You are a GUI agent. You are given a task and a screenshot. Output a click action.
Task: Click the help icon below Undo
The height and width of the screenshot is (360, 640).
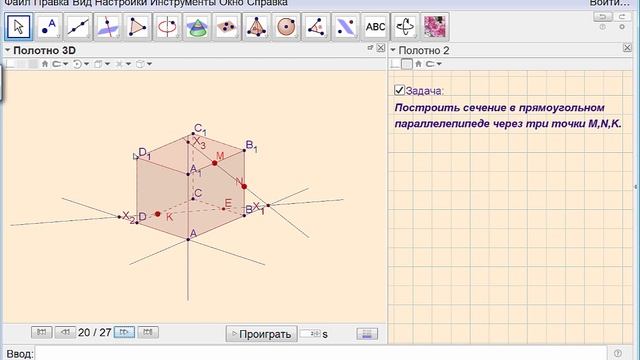point(602,27)
